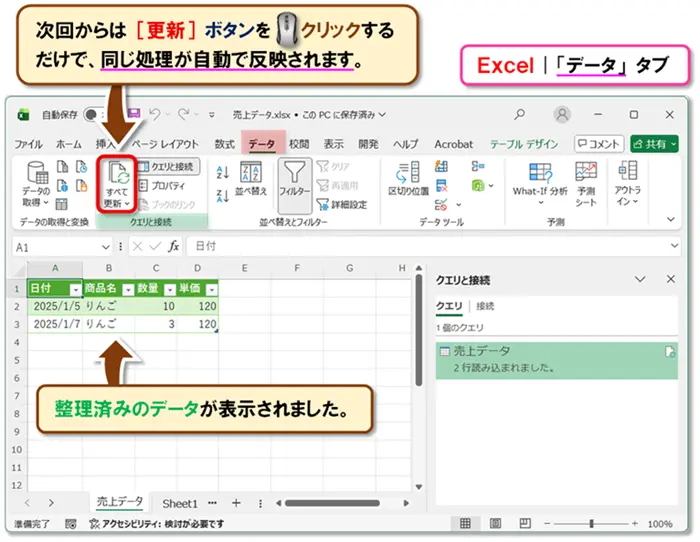700x542 pixels.
Task: Toggle the AutoSave (自動保存) switch
Action: pos(95,115)
